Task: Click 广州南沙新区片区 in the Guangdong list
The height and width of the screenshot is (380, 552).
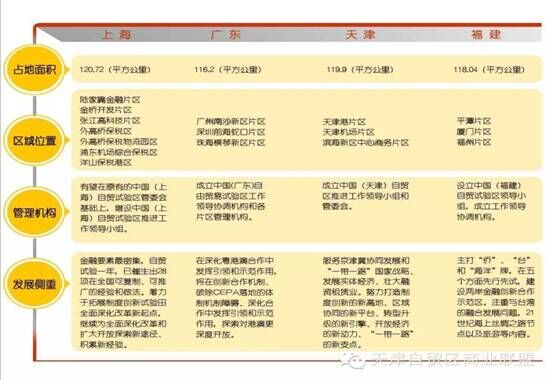Action: tap(231, 122)
